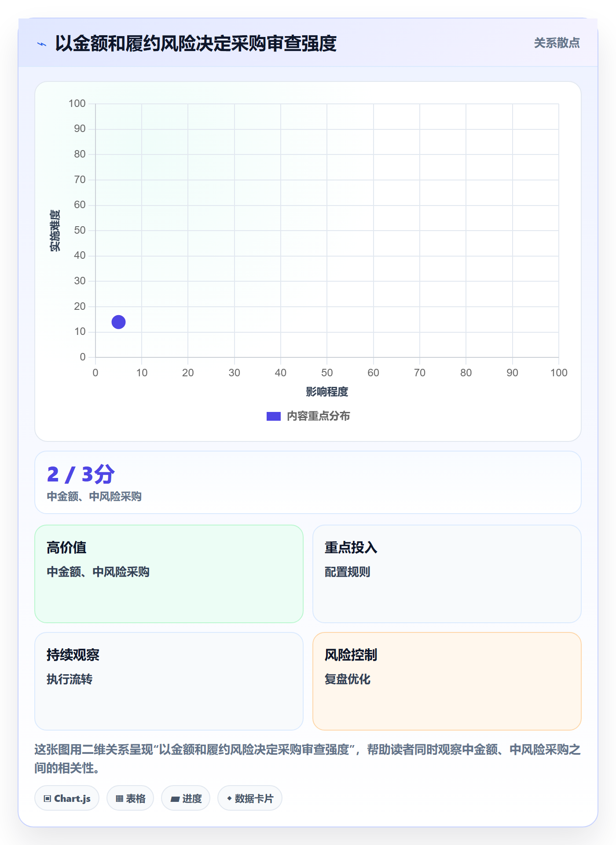Open the 风险控制 quadrant card
This screenshot has height=845, width=616.
pos(447,681)
